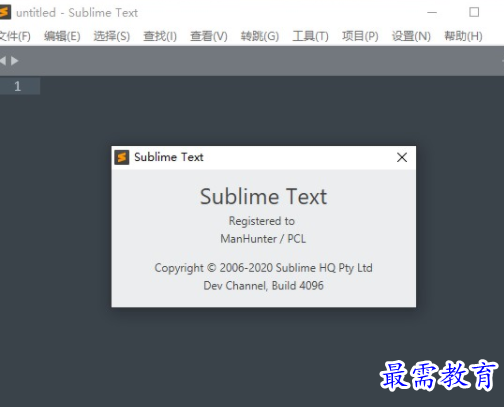Click the tab scroll right arrow

14,61
